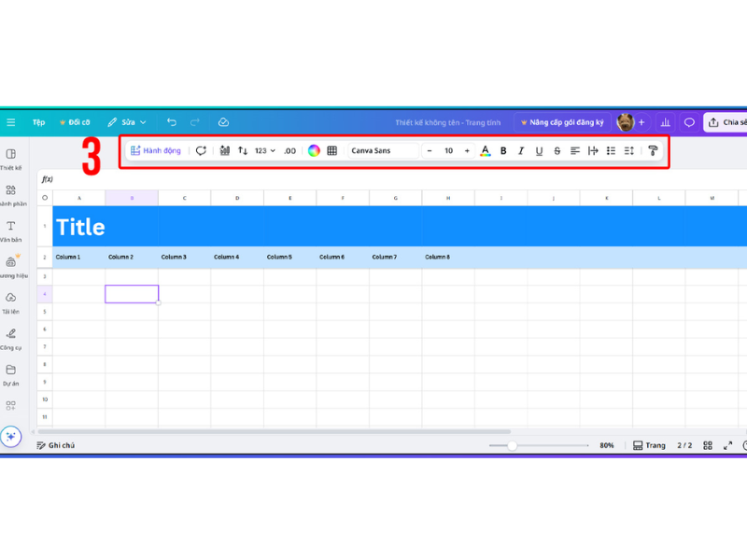Toggle strikethrough formatting
Screen dimensions: 747x560
point(557,150)
